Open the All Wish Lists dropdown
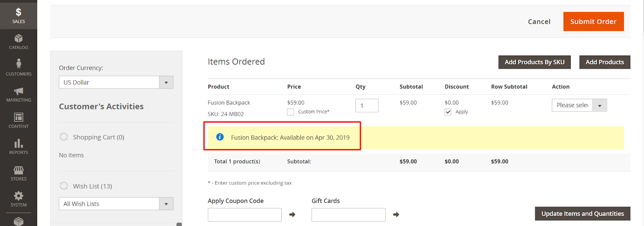 (116, 204)
